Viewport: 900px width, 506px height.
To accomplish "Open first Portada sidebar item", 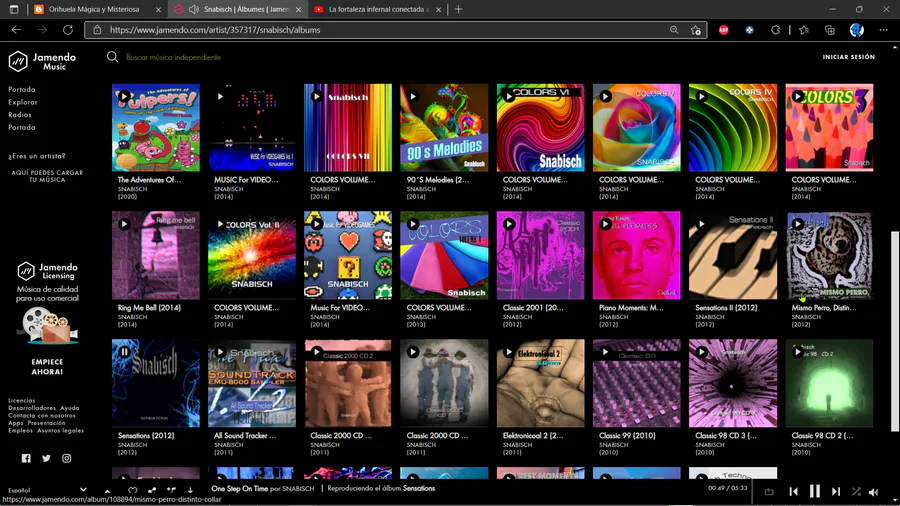I will click(x=22, y=89).
